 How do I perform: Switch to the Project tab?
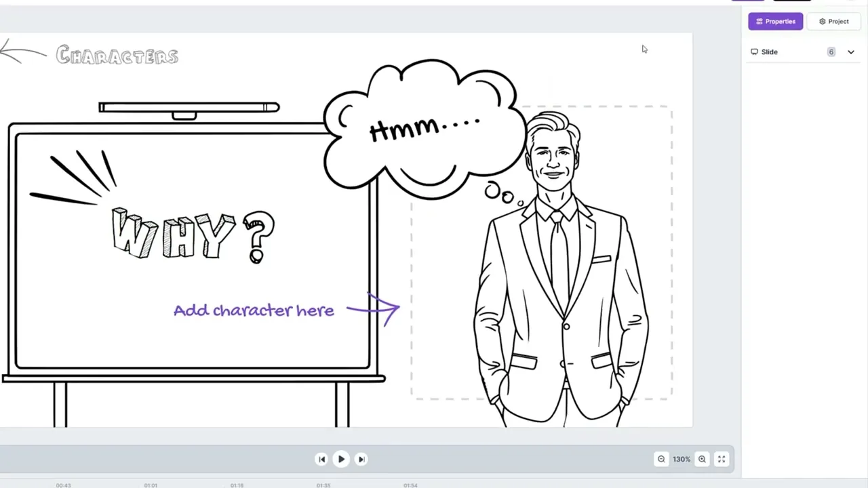click(x=834, y=21)
